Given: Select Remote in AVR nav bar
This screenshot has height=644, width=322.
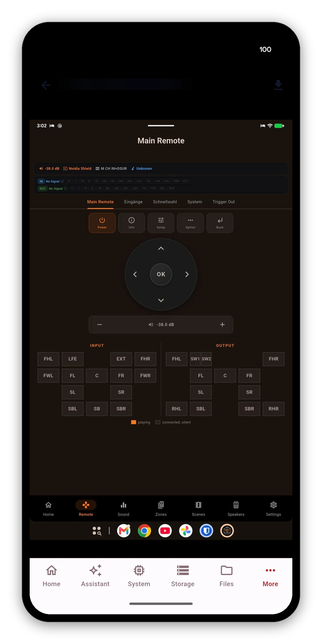Looking at the screenshot, I should (x=86, y=509).
